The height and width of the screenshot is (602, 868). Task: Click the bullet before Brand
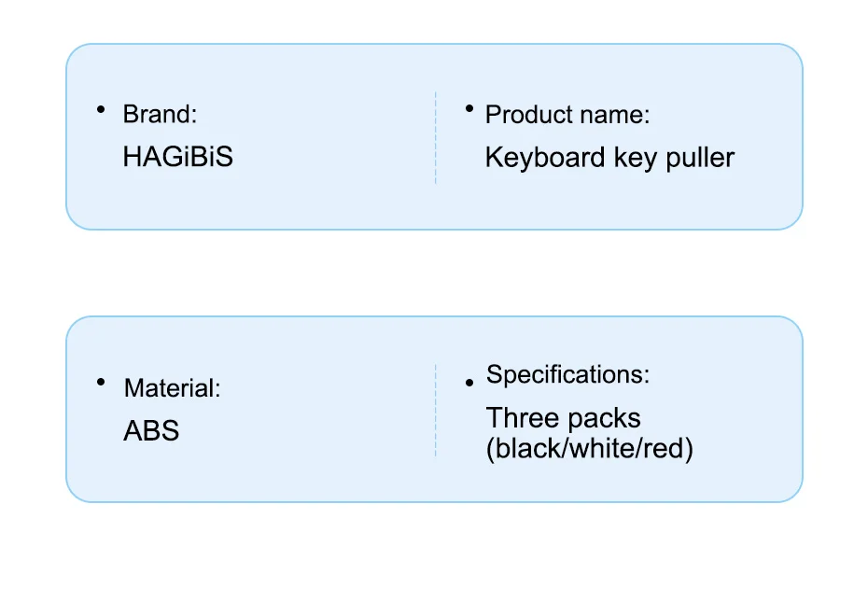(x=100, y=110)
